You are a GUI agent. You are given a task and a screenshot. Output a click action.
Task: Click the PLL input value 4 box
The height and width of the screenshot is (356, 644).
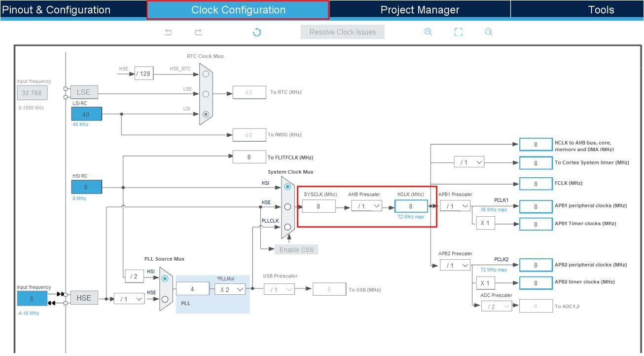(x=193, y=289)
